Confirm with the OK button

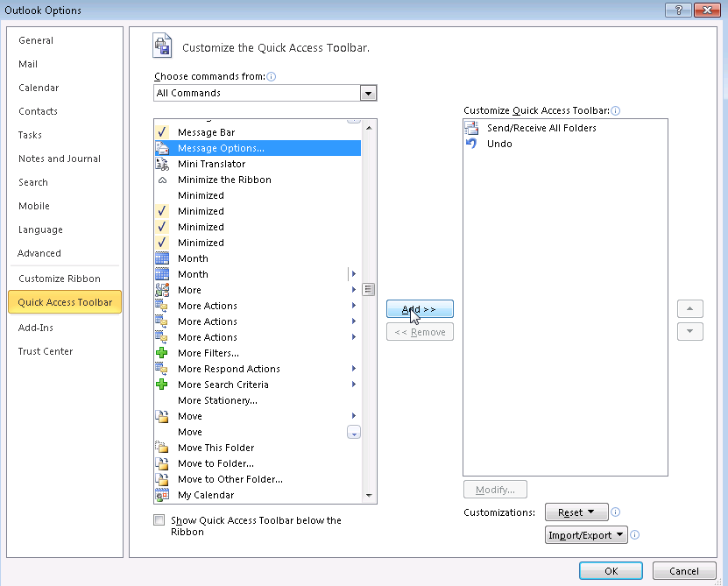point(611,571)
